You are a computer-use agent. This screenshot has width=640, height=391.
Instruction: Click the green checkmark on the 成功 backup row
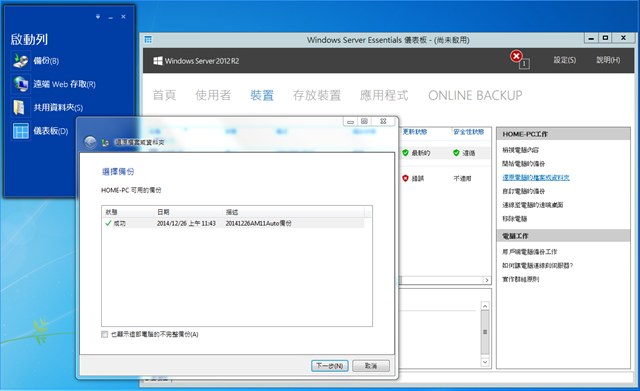(108, 223)
